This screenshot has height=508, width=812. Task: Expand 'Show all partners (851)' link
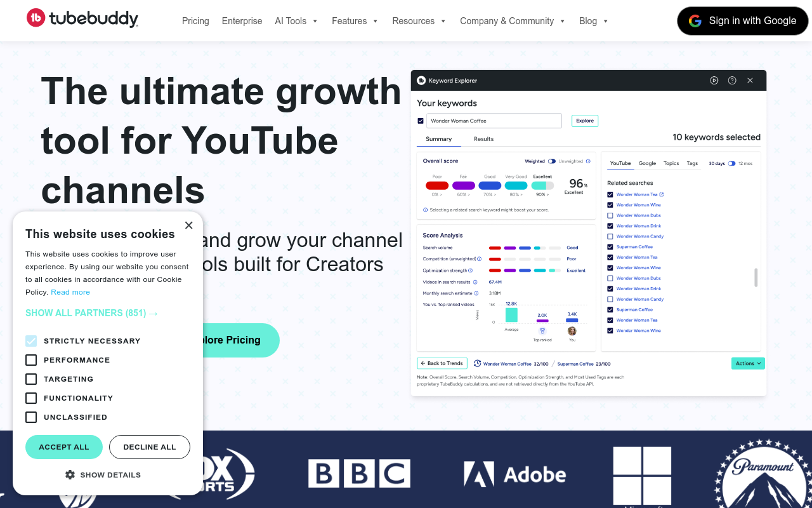click(x=92, y=313)
